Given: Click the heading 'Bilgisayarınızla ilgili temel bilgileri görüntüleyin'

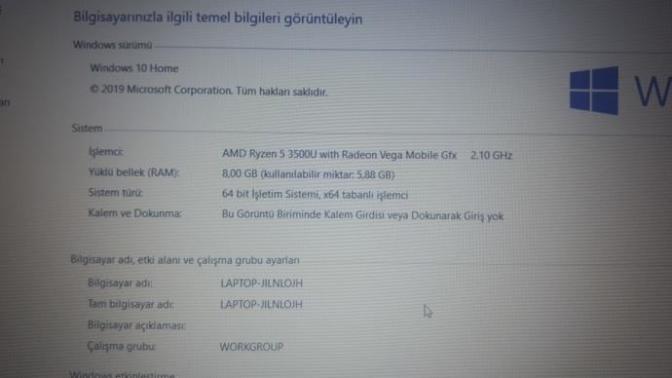Looking at the screenshot, I should point(218,18).
